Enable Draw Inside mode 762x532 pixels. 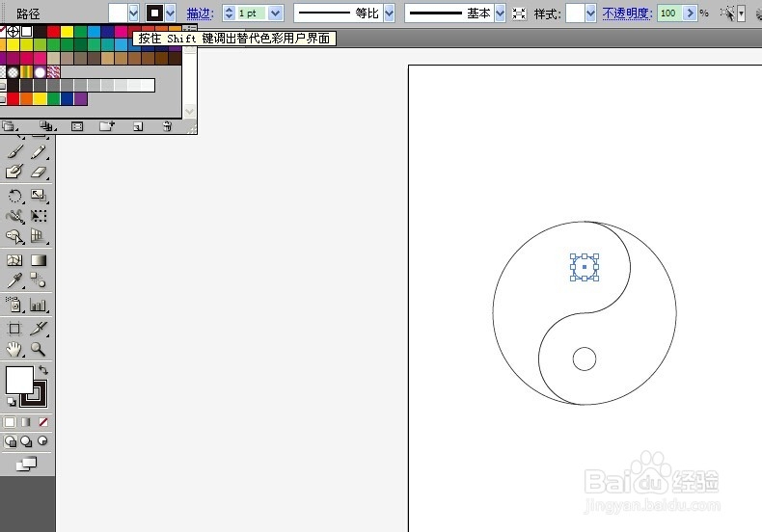(43, 441)
